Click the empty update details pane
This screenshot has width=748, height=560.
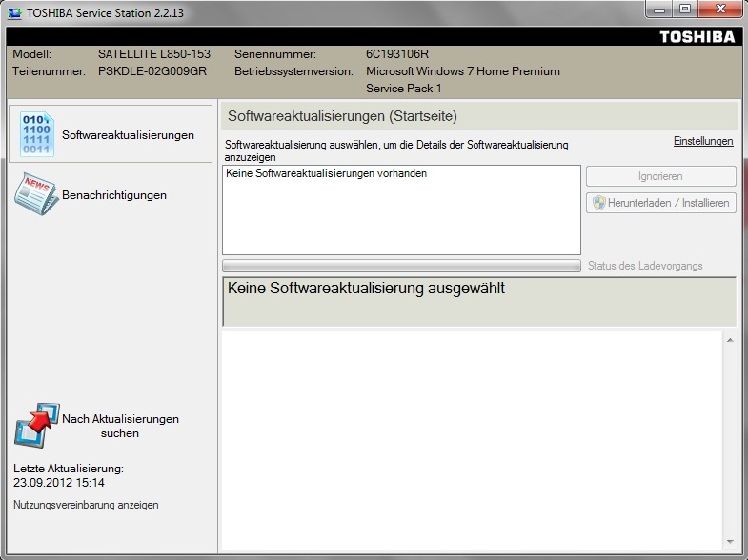pyautogui.click(x=472, y=439)
